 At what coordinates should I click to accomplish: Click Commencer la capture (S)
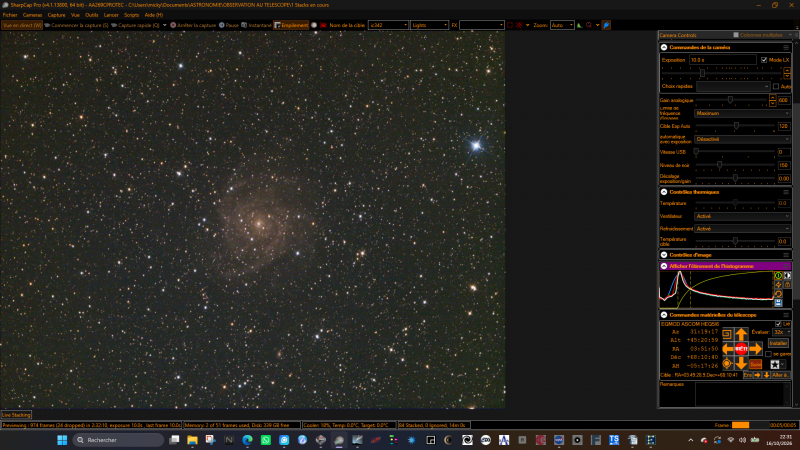(x=77, y=25)
